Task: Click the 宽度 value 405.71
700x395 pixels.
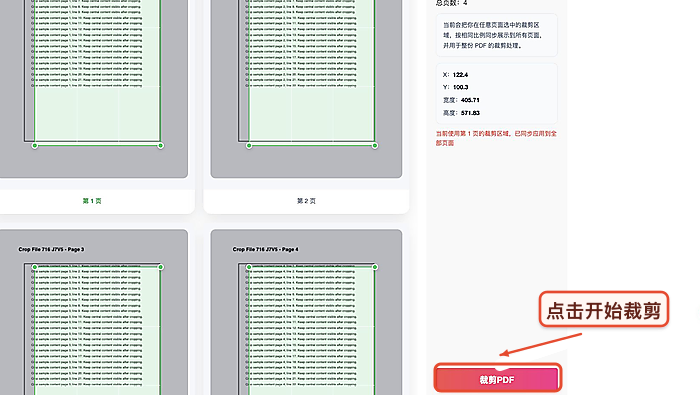Action: 470,100
